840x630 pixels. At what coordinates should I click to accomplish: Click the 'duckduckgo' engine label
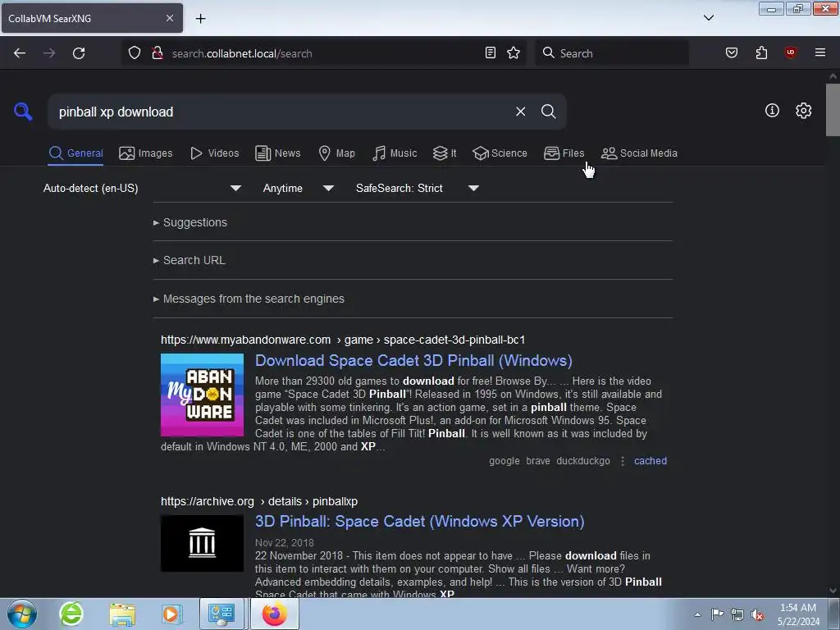coord(583,461)
